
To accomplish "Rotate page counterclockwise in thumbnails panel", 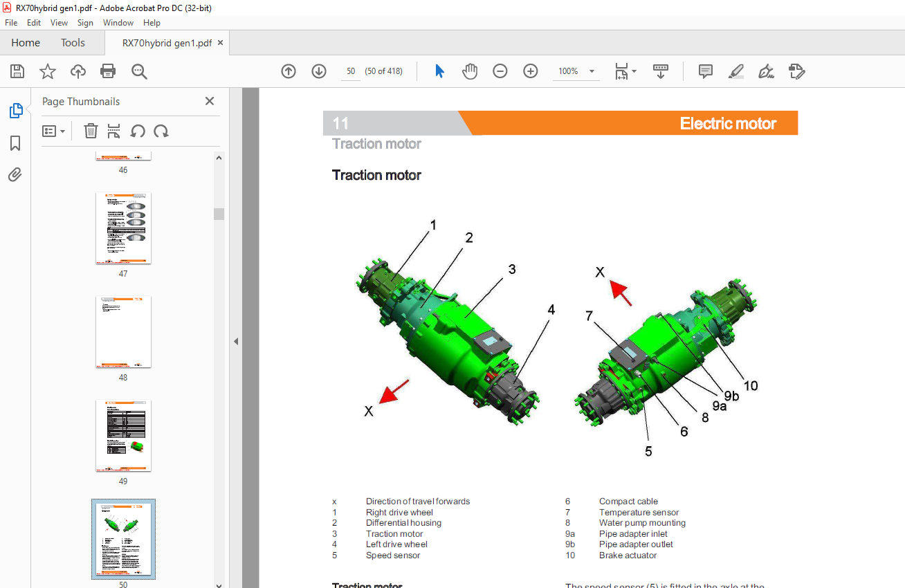I will [x=138, y=131].
